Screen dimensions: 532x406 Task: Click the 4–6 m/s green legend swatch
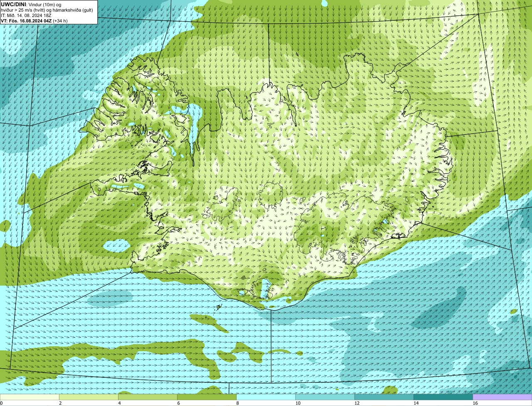click(148, 397)
